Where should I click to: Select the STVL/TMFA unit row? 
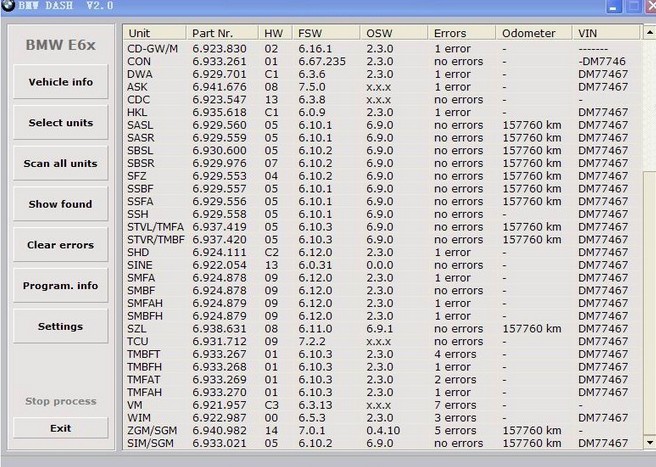[383, 227]
